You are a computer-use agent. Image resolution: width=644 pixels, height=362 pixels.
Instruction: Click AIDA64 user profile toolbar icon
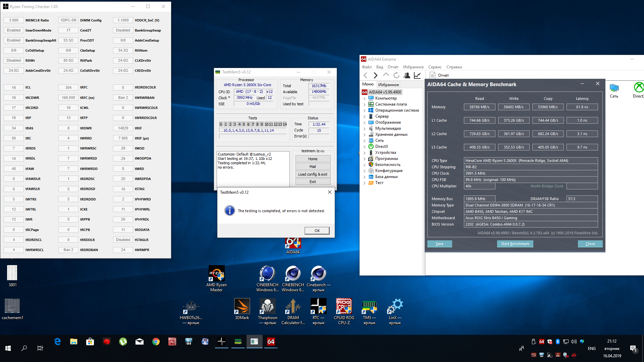407,75
